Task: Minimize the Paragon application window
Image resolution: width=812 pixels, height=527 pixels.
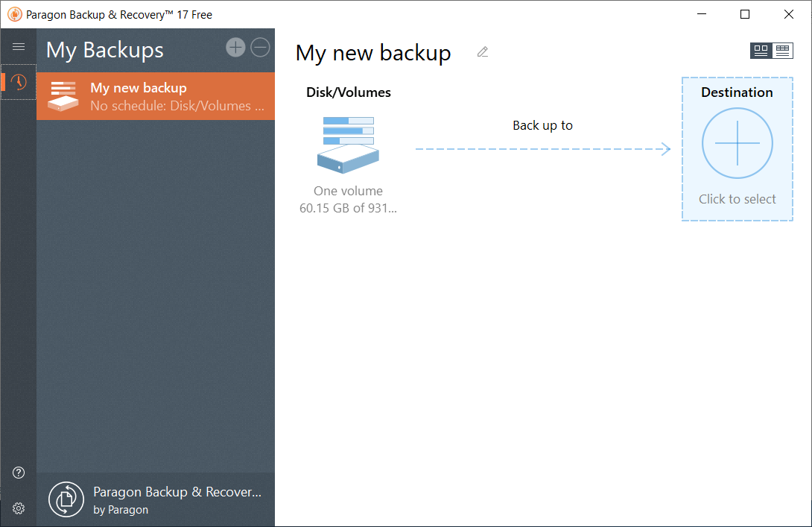Action: point(701,14)
